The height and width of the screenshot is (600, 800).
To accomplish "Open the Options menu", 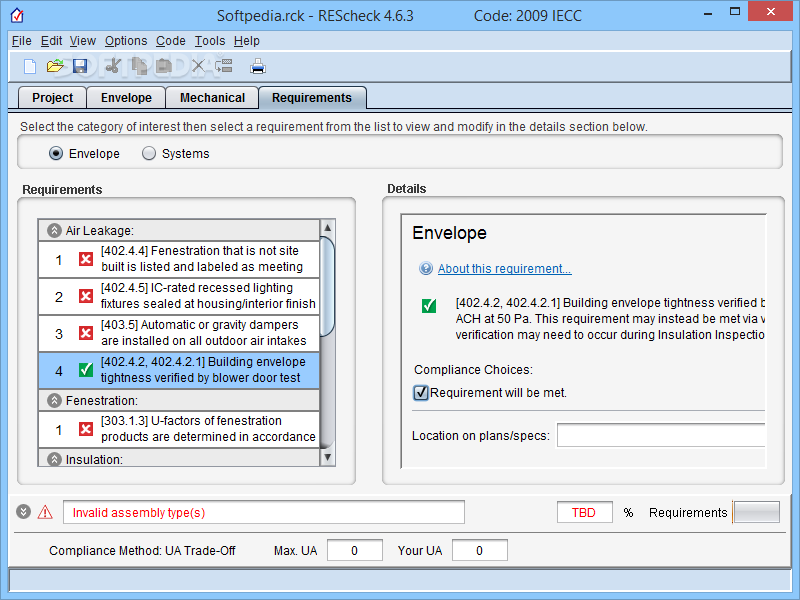I will tap(126, 41).
